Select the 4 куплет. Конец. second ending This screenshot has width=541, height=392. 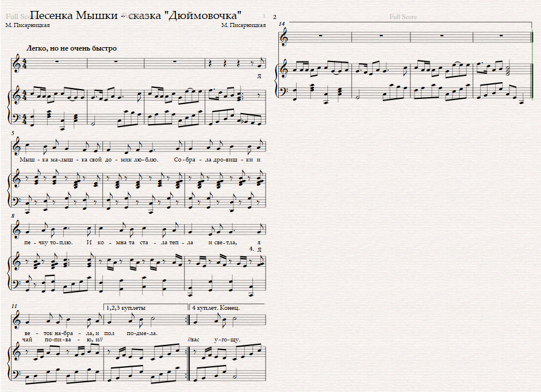click(x=216, y=308)
